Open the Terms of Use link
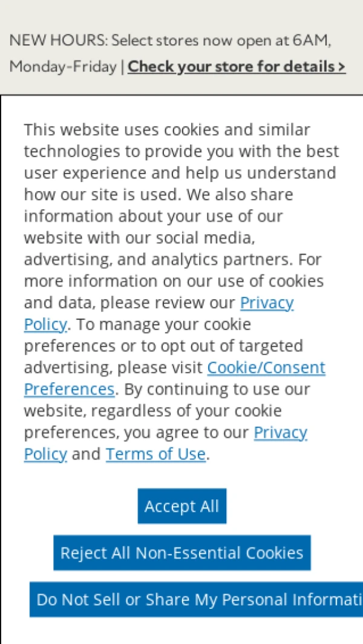363x644 pixels. point(155,454)
